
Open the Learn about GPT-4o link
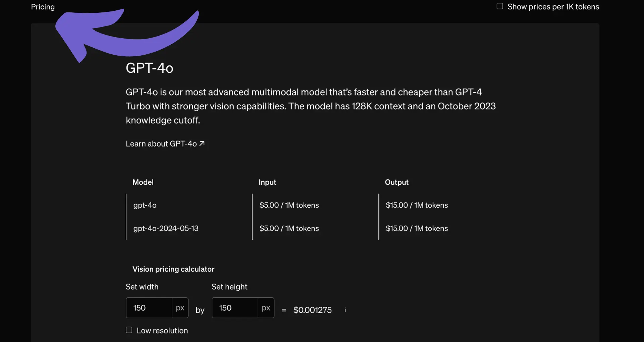click(165, 144)
